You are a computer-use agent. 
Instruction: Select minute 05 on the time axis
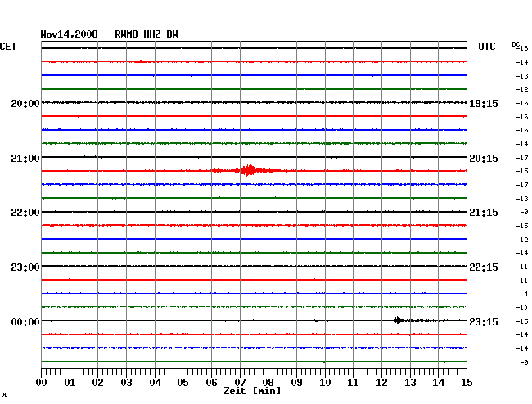click(x=183, y=382)
